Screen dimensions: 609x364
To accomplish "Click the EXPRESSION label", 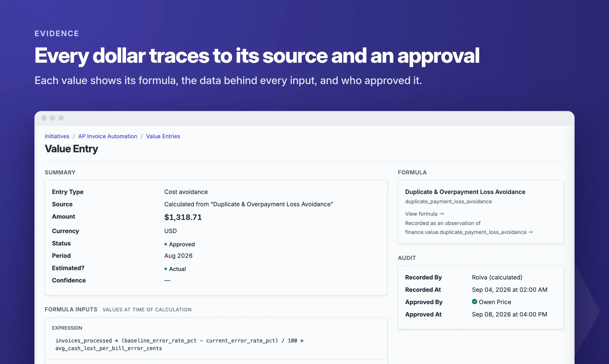I will (x=67, y=328).
